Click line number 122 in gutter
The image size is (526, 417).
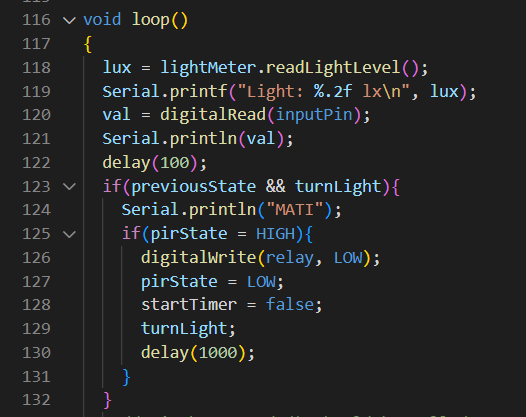[36, 163]
